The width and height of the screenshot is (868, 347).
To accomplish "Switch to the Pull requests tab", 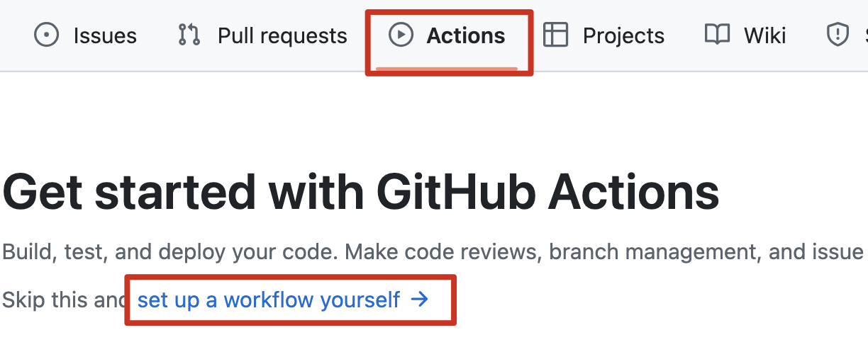I will [282, 35].
